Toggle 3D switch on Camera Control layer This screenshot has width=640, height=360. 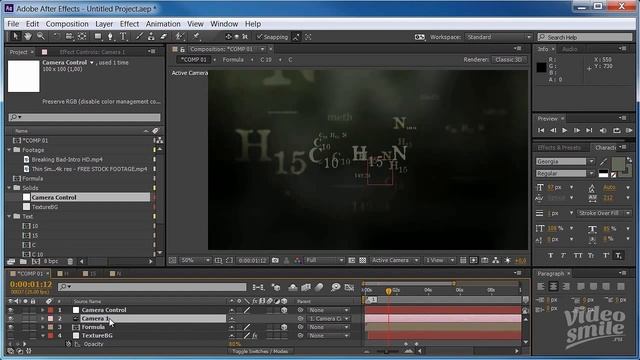284,310
